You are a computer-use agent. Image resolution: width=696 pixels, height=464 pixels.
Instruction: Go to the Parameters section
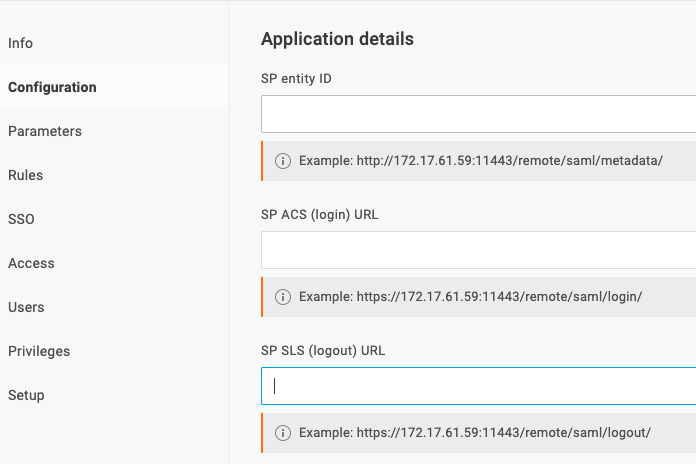45,131
